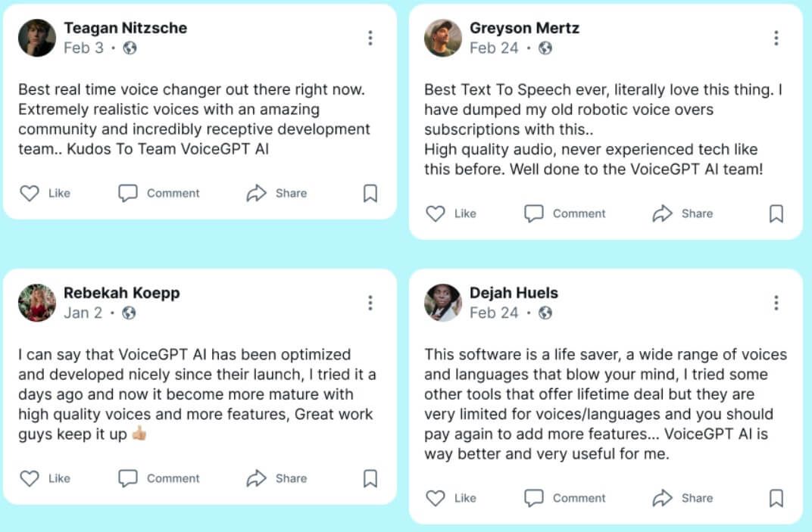Click comment bubble icon on Dejah Huels' post
812x532 pixels.
point(534,498)
